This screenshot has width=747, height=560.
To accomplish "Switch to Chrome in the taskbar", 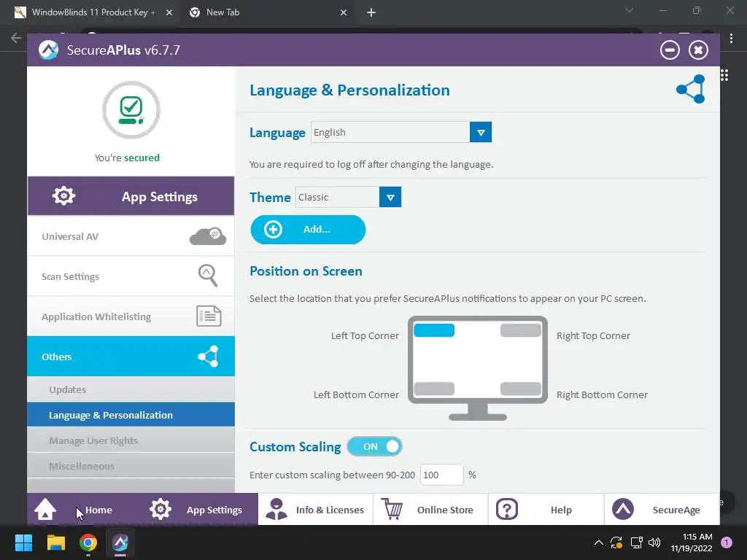I will click(x=88, y=542).
